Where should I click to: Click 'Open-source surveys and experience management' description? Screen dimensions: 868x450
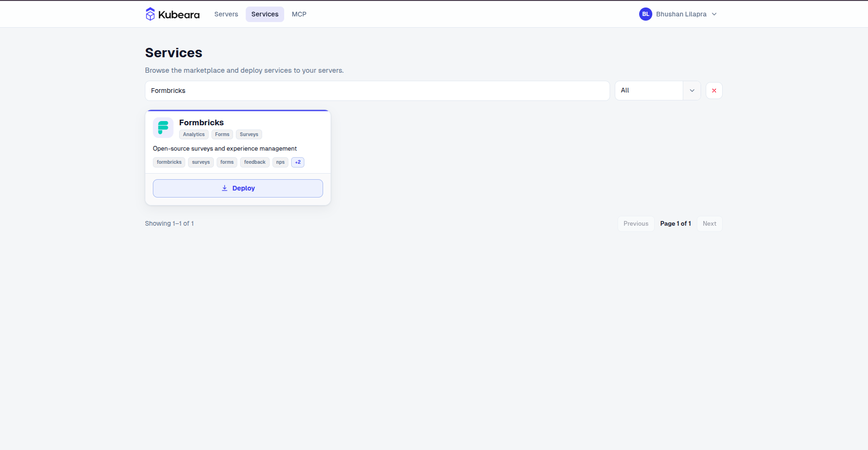tap(225, 149)
